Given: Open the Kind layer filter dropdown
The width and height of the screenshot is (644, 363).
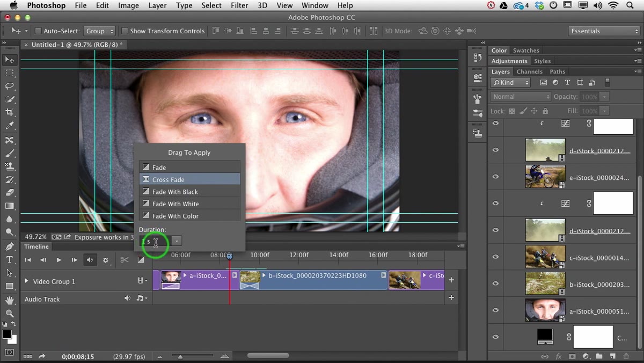Looking at the screenshot, I should (511, 83).
